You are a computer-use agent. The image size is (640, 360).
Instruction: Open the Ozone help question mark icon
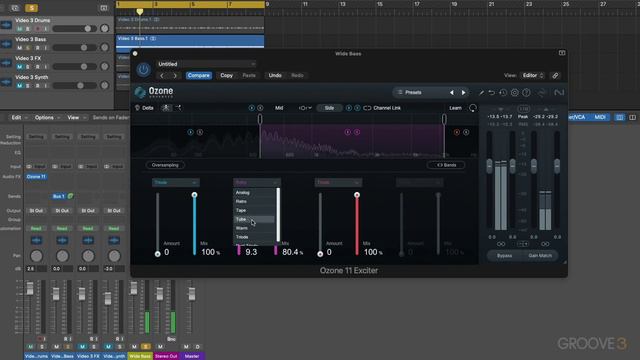coord(527,93)
